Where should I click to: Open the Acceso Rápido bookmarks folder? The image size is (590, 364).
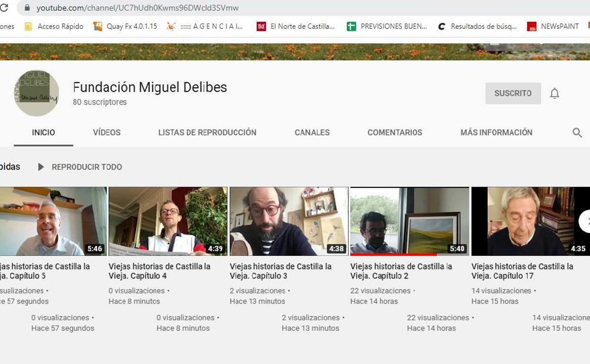coord(54,26)
